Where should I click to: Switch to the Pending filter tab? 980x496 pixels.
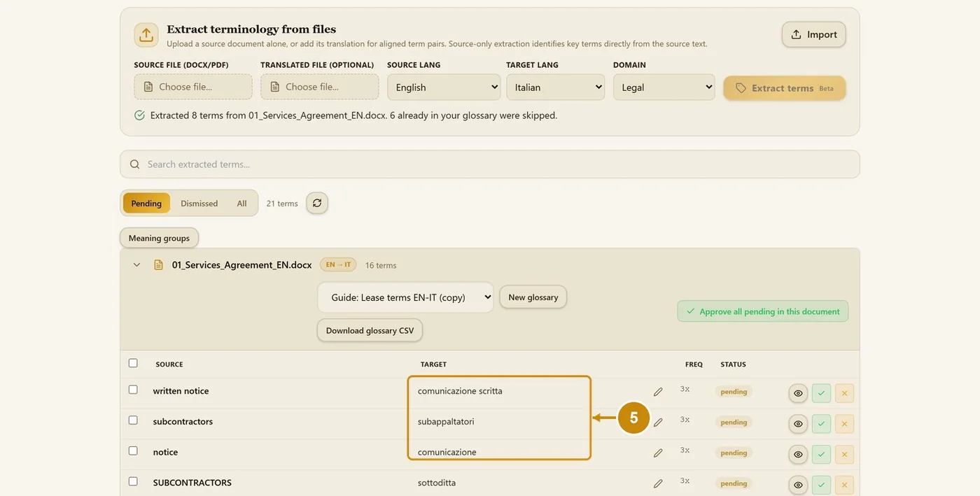tap(146, 203)
